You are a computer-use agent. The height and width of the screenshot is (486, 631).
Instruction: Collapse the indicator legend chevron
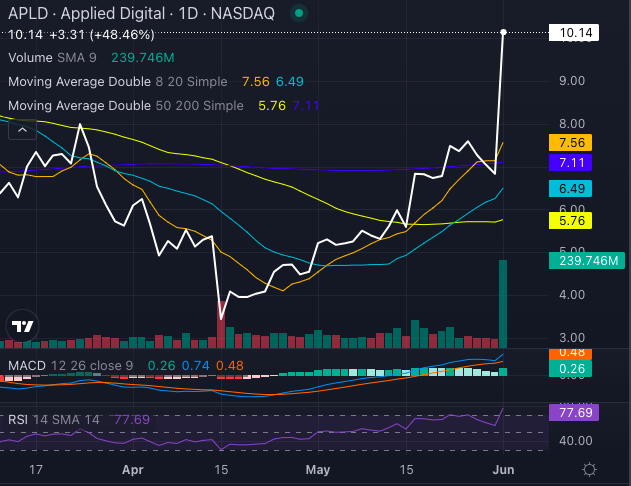(x=23, y=130)
